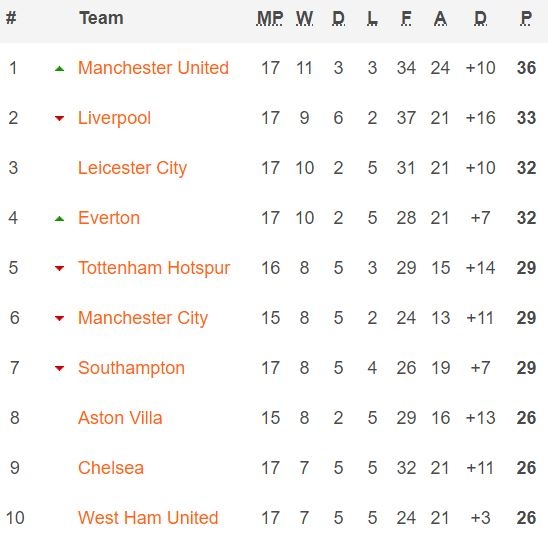Viewport: 548px width, 548px height.
Task: Click the red down arrow beside Manchester City
Action: (59, 318)
